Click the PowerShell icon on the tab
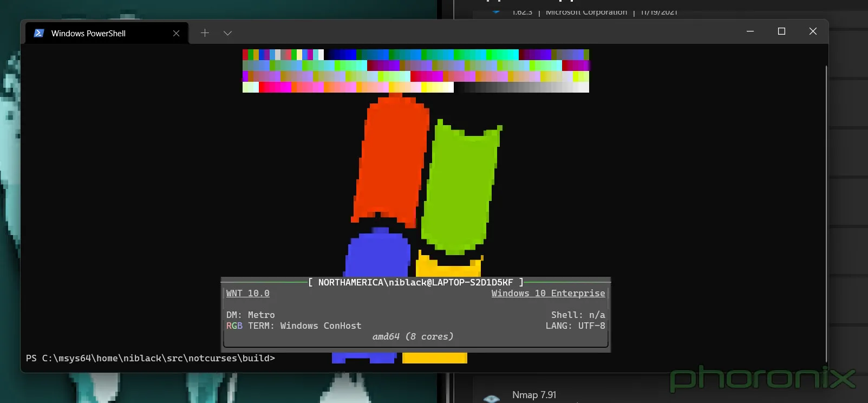This screenshot has height=403, width=868. pos(39,33)
